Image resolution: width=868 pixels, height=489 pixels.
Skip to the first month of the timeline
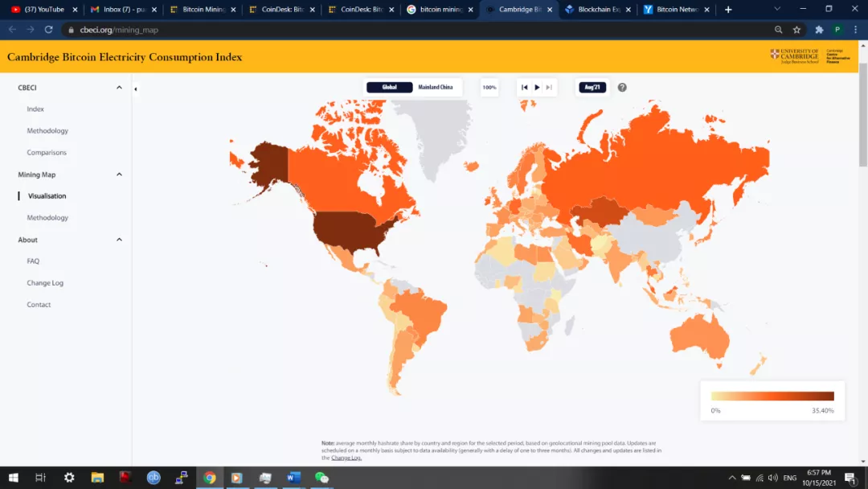pyautogui.click(x=525, y=87)
